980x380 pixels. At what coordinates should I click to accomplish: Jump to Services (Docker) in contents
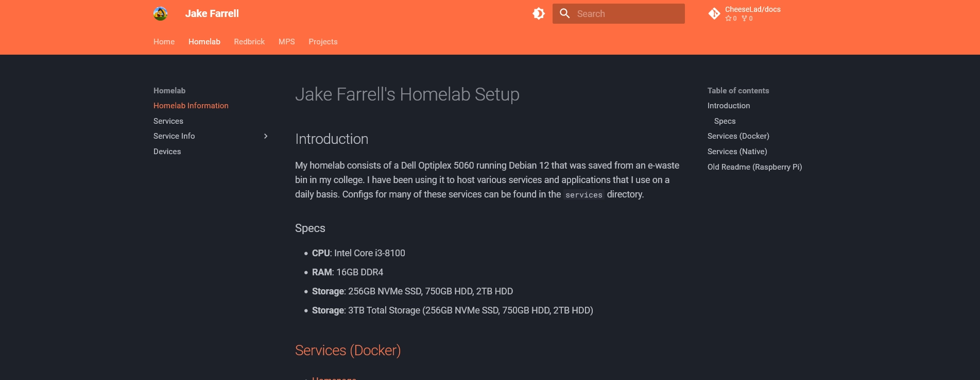tap(738, 136)
